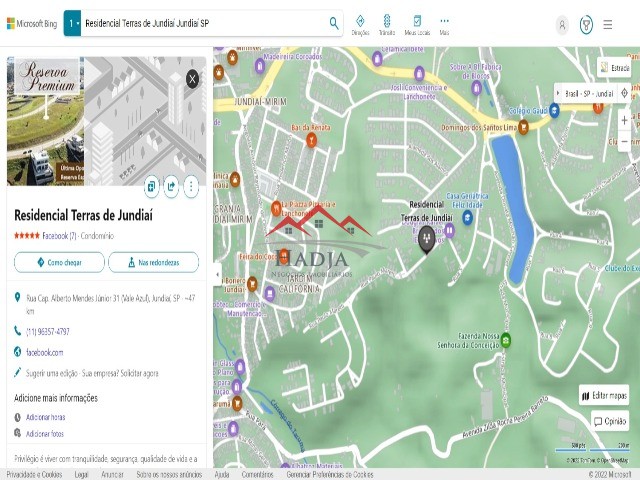Viewport: 640px width, 480px height.
Task: Click phone number (11) 96357-4797
Action: (x=48, y=331)
